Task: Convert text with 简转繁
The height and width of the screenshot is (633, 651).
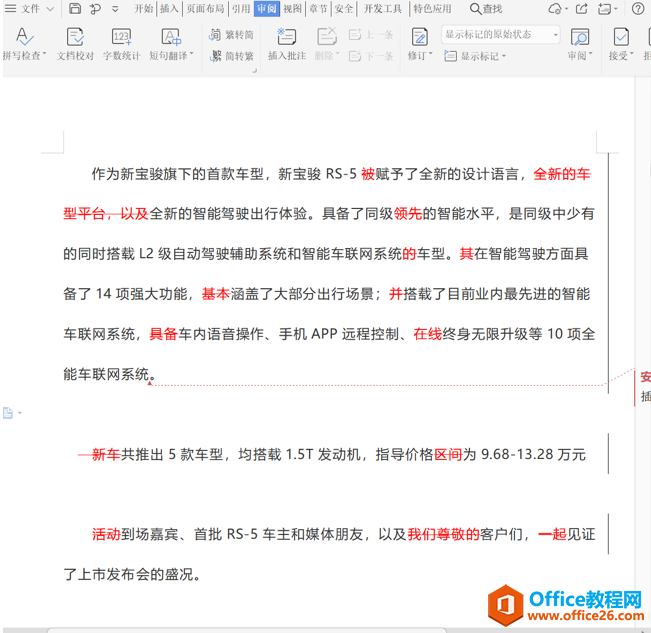Action: pyautogui.click(x=231, y=56)
